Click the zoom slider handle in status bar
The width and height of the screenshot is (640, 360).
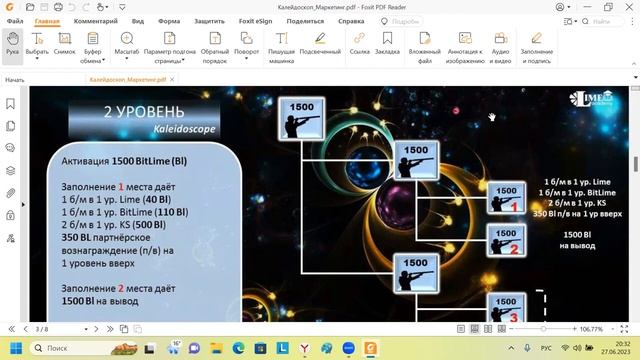543,329
